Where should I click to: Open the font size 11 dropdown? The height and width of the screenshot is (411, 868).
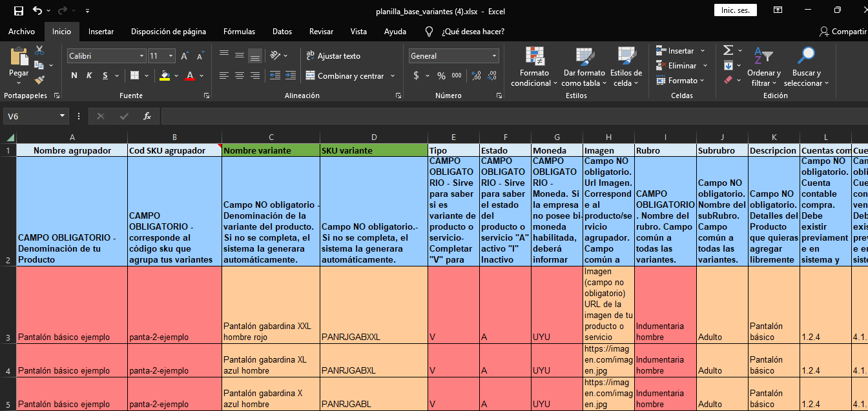170,56
